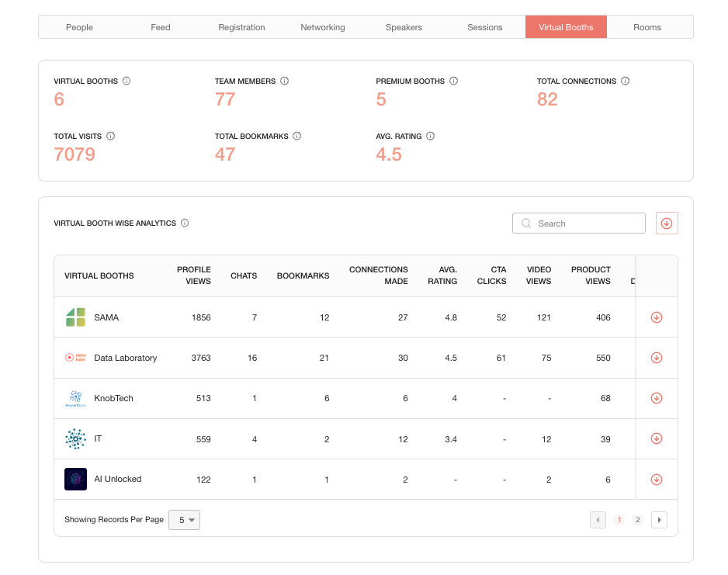Click the Virtual Booth Wise Analytics heading
This screenshot has height=575, width=728.
(115, 223)
